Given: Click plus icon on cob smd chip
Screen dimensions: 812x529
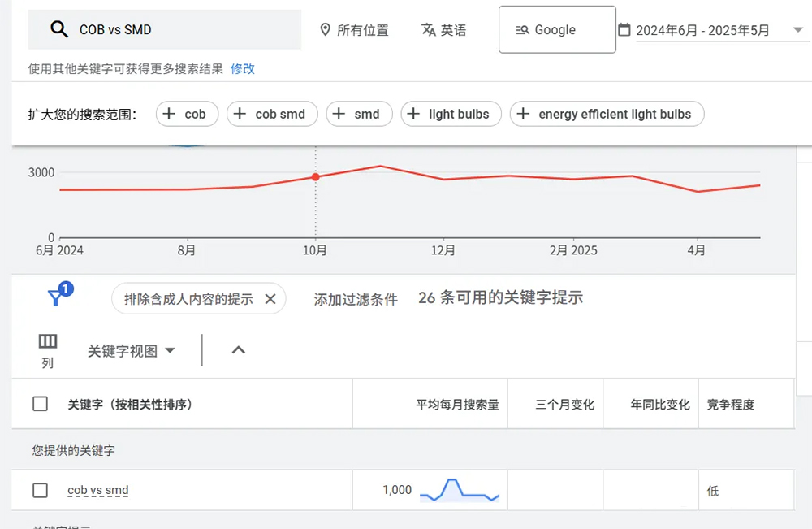Looking at the screenshot, I should pos(240,114).
